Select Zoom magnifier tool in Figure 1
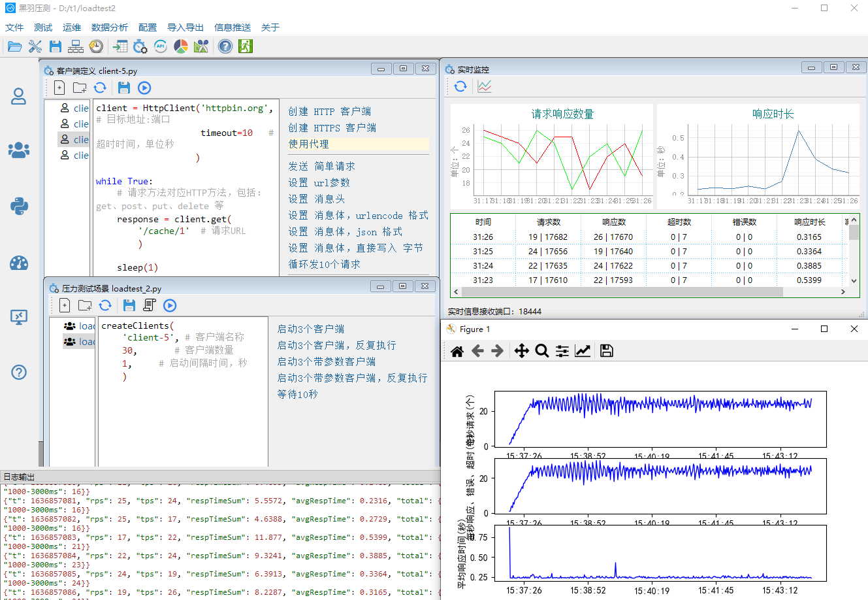The image size is (868, 600). pos(541,352)
